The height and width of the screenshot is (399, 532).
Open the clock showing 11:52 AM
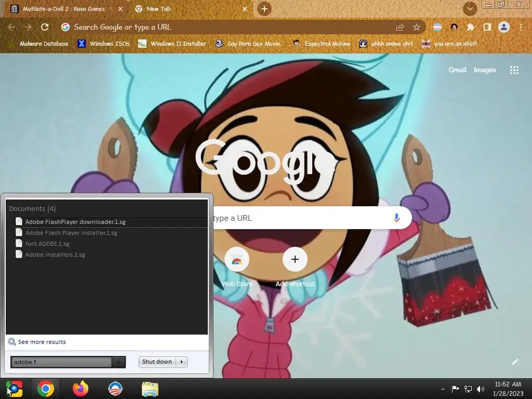click(x=508, y=389)
